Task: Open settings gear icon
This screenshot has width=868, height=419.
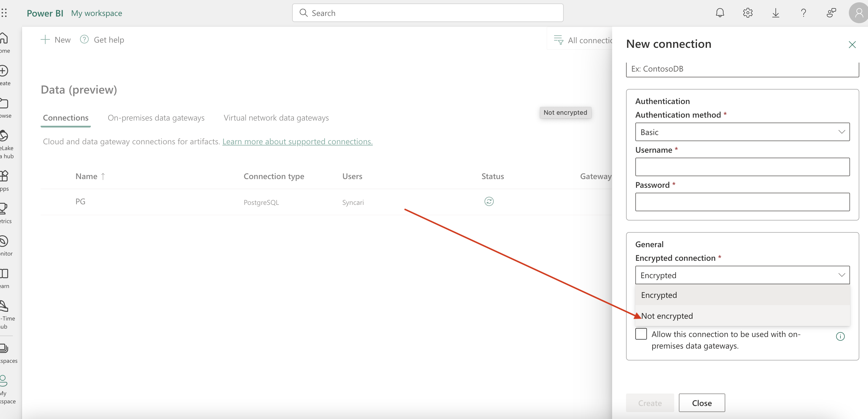Action: click(x=748, y=13)
